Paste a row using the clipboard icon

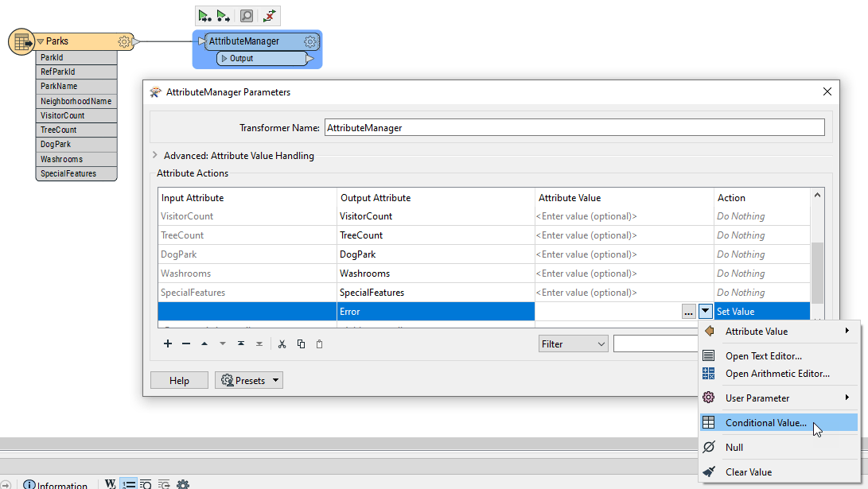click(321, 343)
